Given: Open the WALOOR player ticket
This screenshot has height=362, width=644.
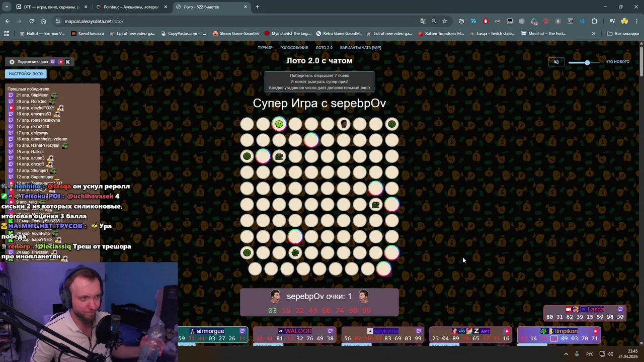Looking at the screenshot, I should 294,335.
